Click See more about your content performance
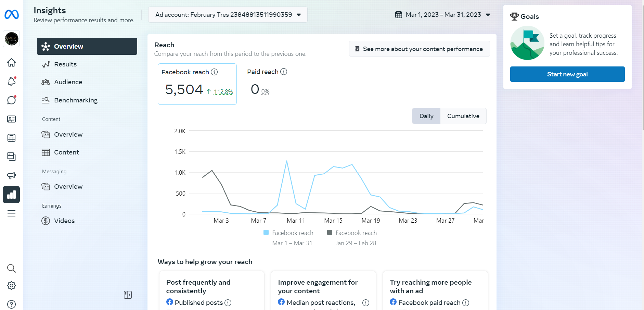Image resolution: width=644 pixels, height=310 pixels. tap(419, 49)
